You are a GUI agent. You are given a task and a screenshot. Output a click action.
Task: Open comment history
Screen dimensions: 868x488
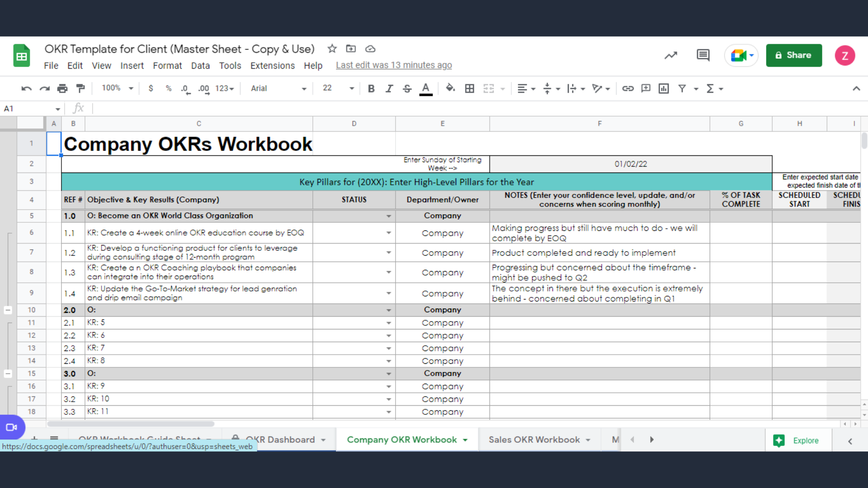coord(703,55)
